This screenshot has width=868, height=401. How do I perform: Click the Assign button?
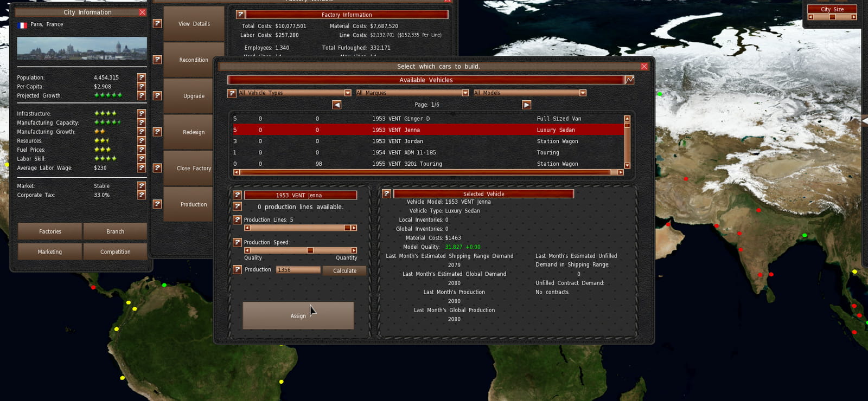pyautogui.click(x=298, y=316)
